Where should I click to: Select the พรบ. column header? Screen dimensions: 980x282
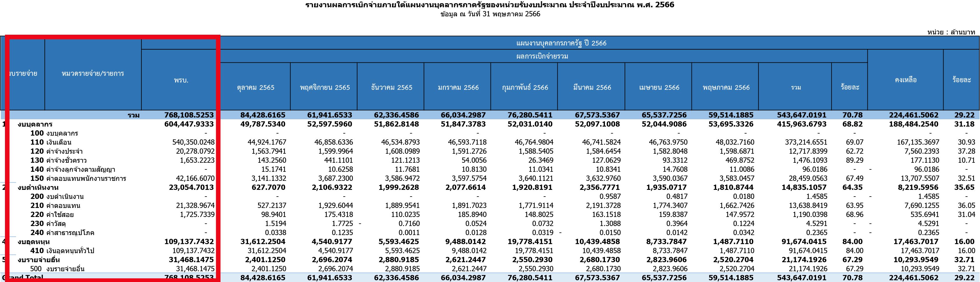point(181,80)
